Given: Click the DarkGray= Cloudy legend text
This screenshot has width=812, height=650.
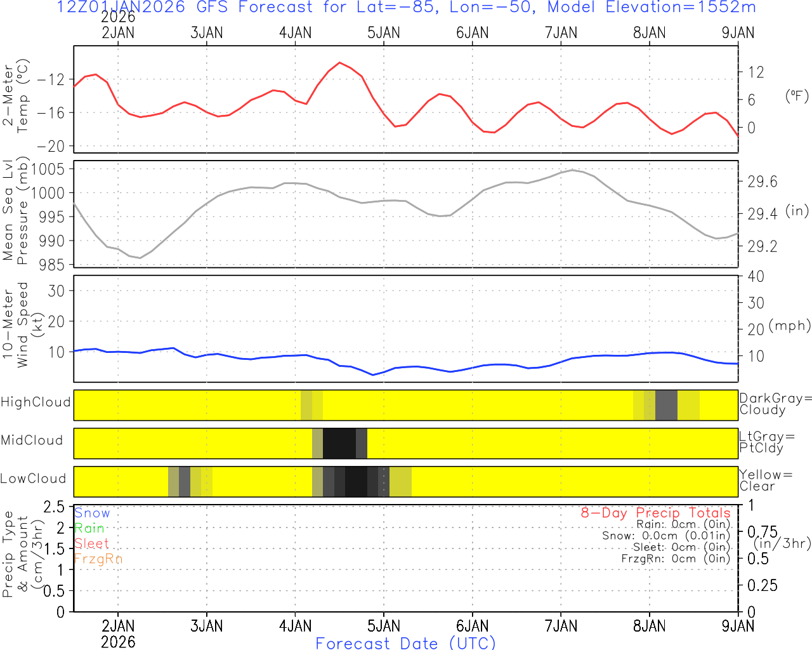Looking at the screenshot, I should coord(775,404).
